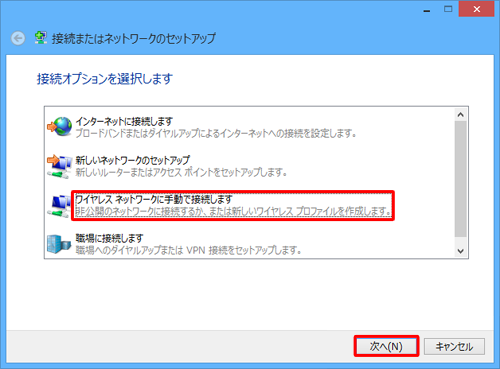
Task: Minimize the setup wizard window
Action: 427,10
